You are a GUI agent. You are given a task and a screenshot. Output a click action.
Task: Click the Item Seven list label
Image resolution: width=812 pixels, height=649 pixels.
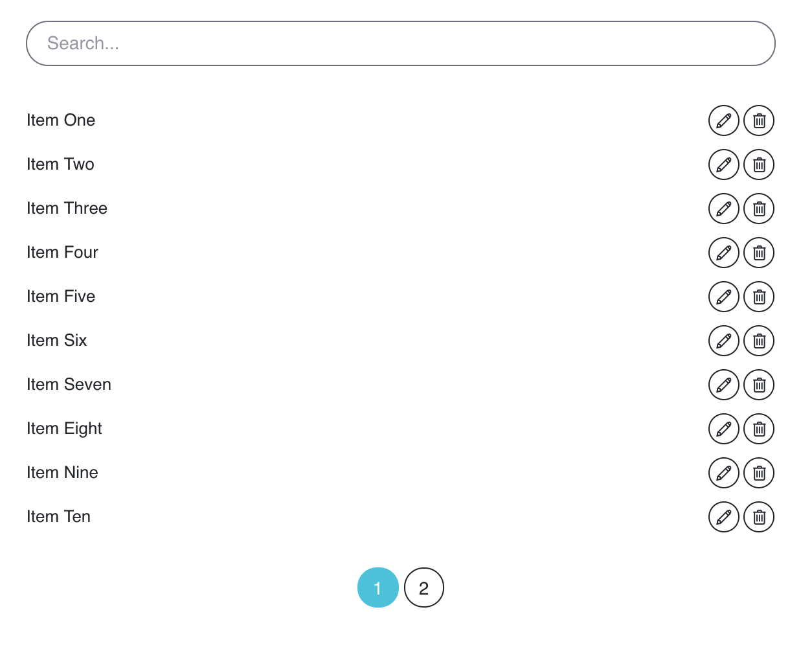69,385
